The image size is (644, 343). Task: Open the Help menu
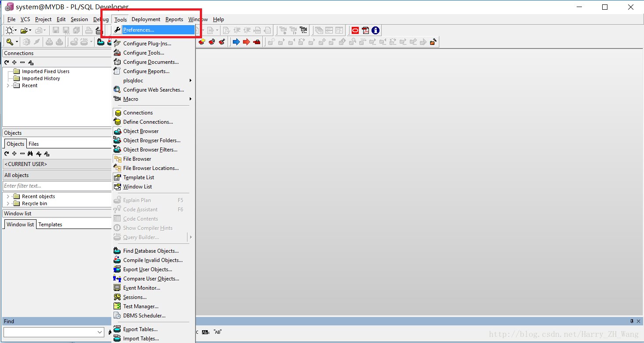point(218,19)
